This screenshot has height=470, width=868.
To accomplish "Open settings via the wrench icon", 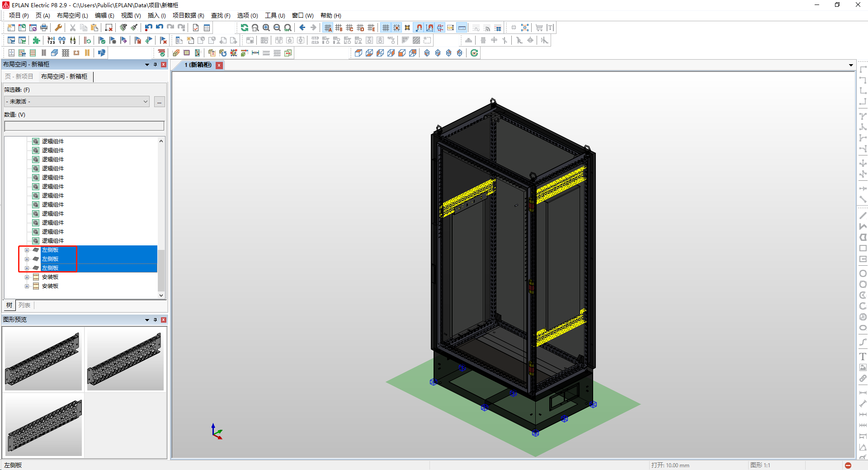I will point(58,28).
